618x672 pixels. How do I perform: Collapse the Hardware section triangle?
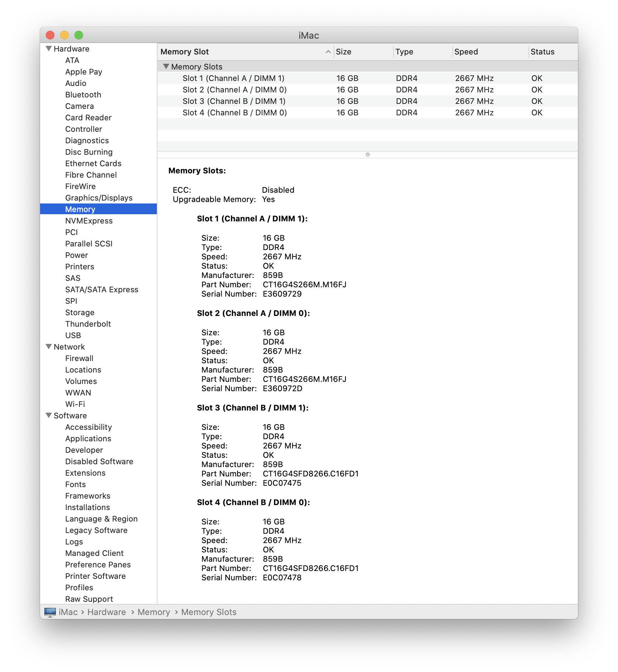(49, 48)
